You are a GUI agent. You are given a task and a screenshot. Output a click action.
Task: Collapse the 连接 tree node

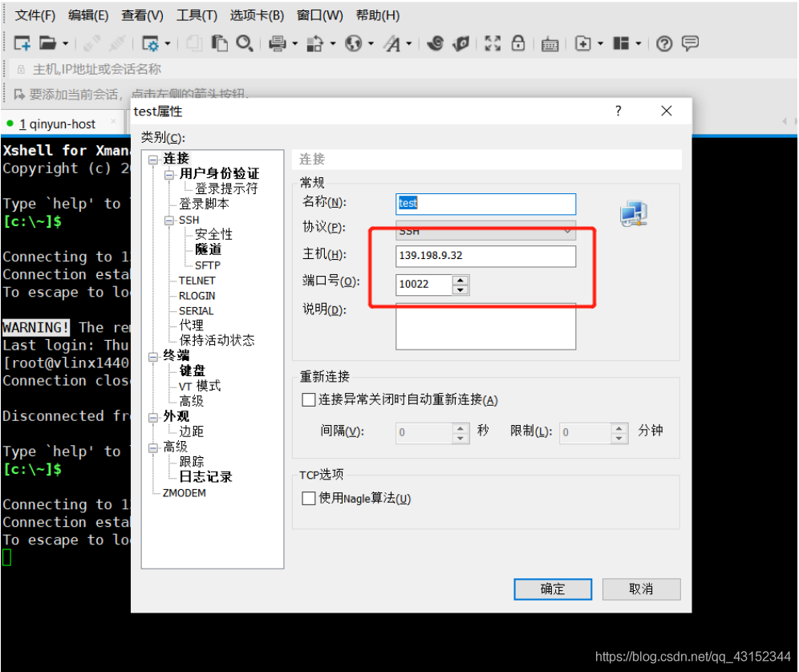[x=153, y=160]
